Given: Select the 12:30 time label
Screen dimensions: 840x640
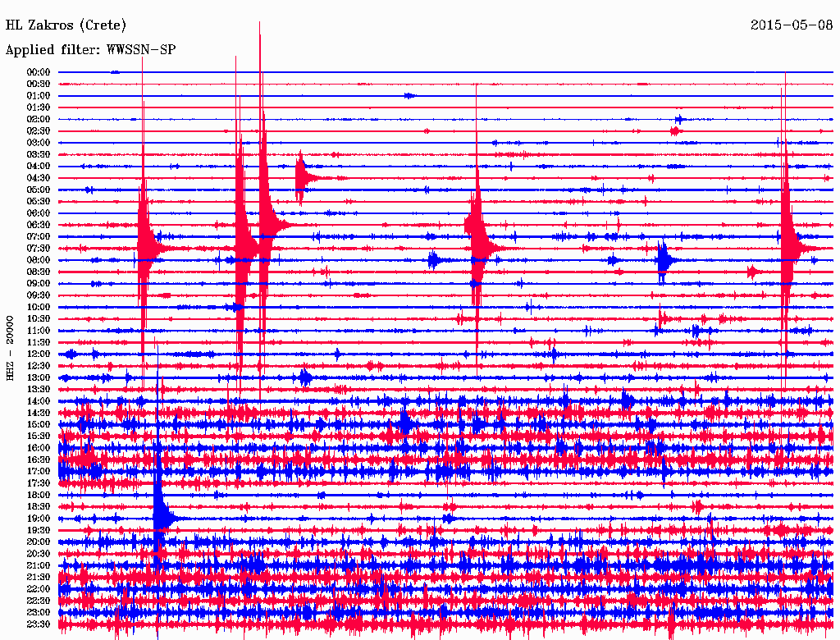Looking at the screenshot, I should 39,366.
